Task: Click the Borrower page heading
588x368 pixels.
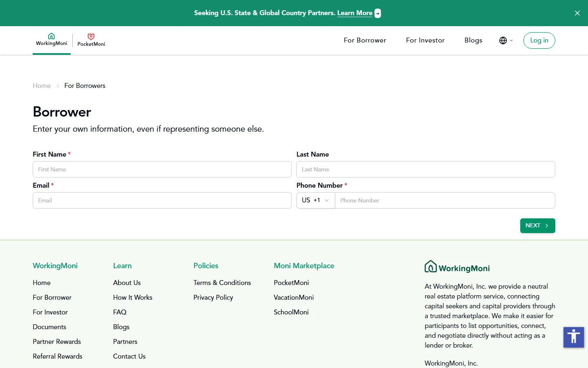Action: [x=62, y=112]
